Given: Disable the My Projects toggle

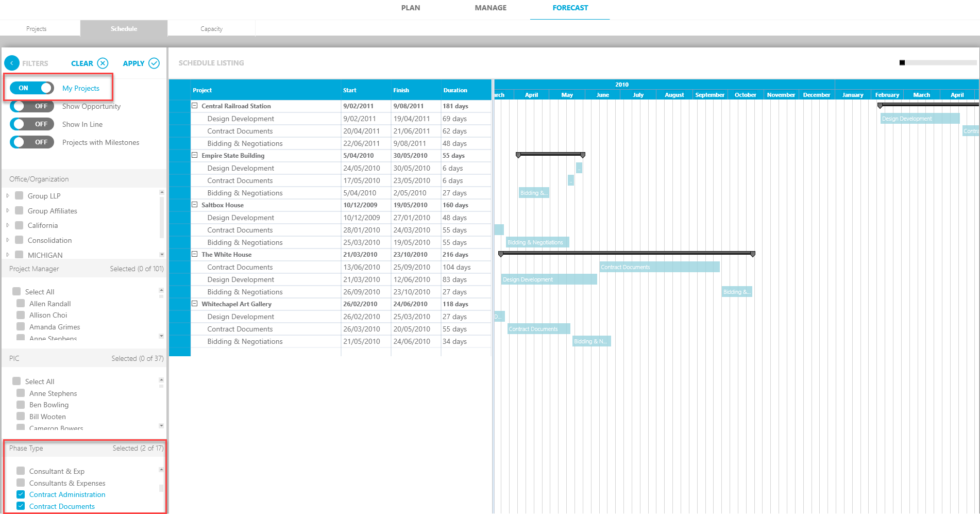Looking at the screenshot, I should coord(31,88).
